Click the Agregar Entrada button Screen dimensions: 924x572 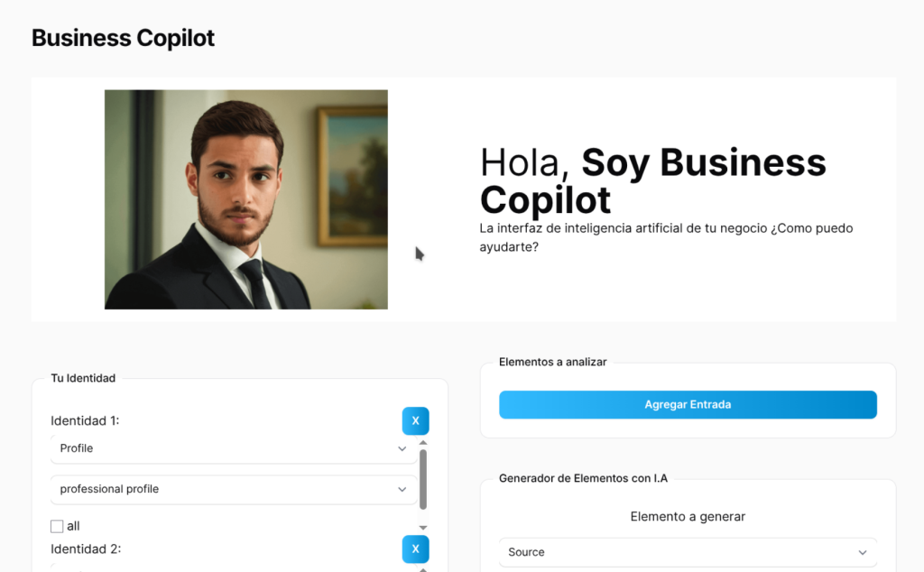(x=688, y=405)
